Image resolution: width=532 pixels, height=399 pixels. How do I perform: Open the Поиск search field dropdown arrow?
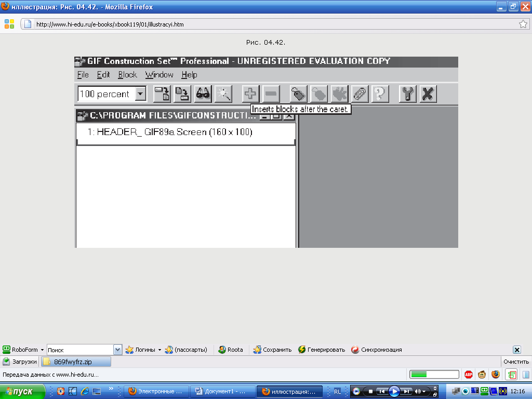coord(117,350)
